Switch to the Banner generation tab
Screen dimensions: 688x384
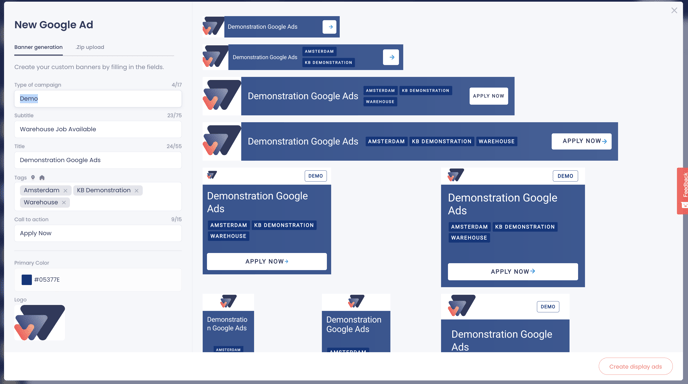39,47
